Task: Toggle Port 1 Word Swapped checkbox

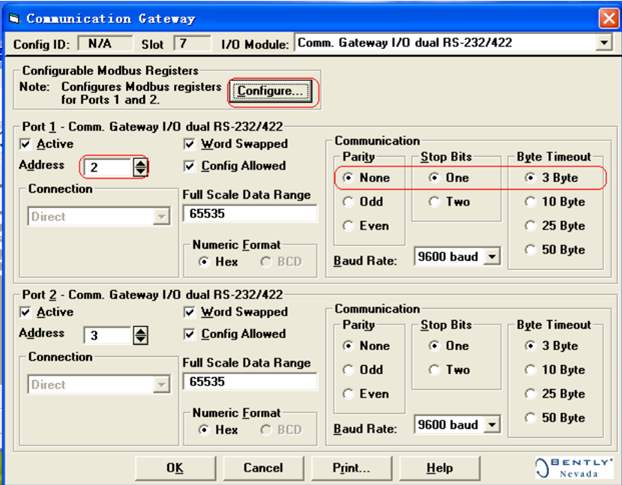Action: (x=190, y=144)
